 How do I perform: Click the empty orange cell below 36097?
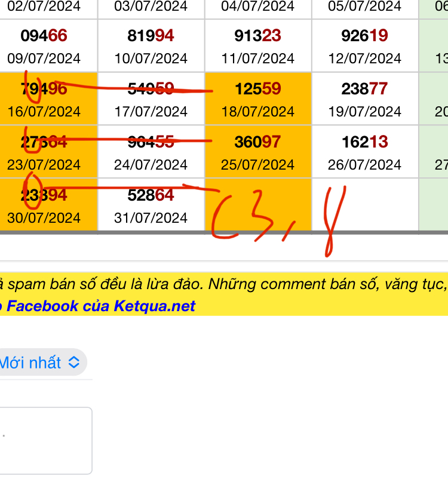pos(258,205)
